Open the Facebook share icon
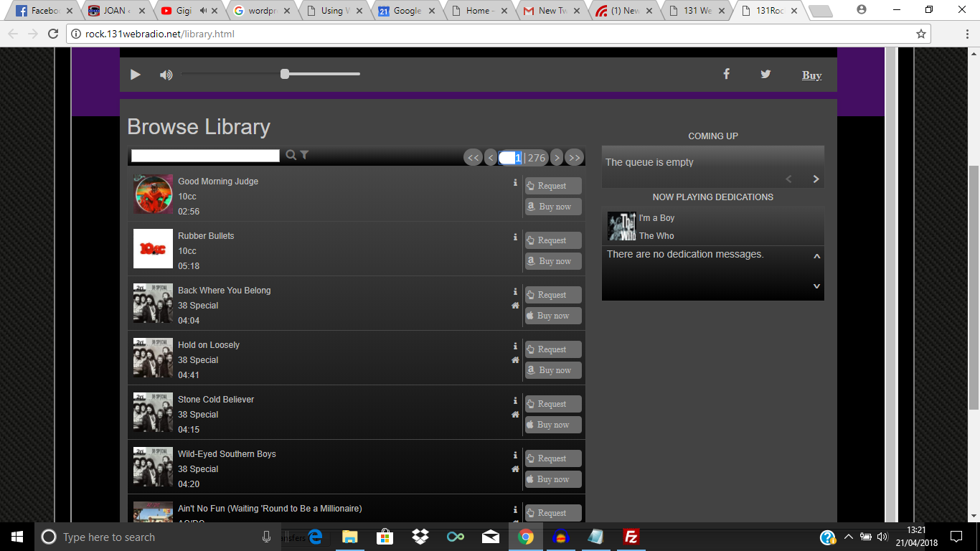Screen dimensions: 980x551 coord(726,74)
